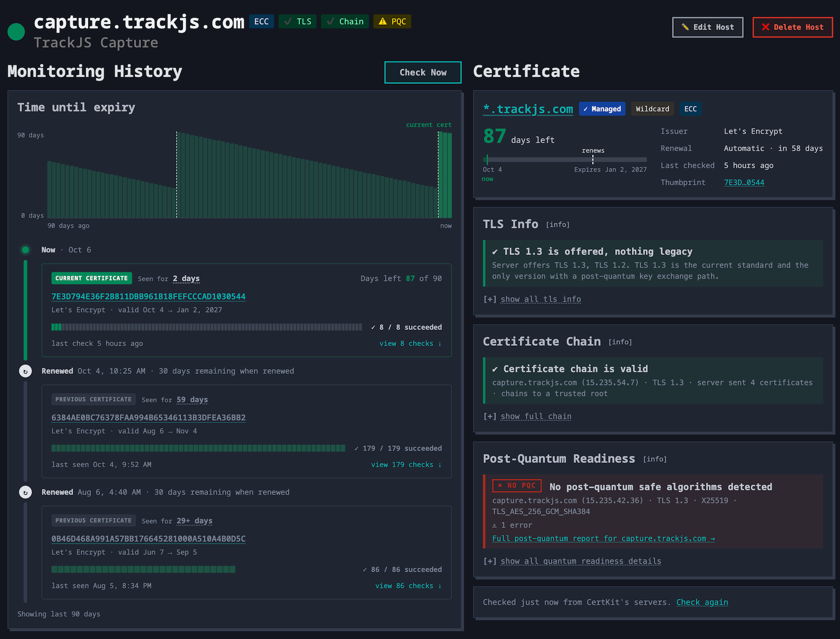Expand show full chain
Viewport: 840px width, 639px height.
[x=536, y=416]
